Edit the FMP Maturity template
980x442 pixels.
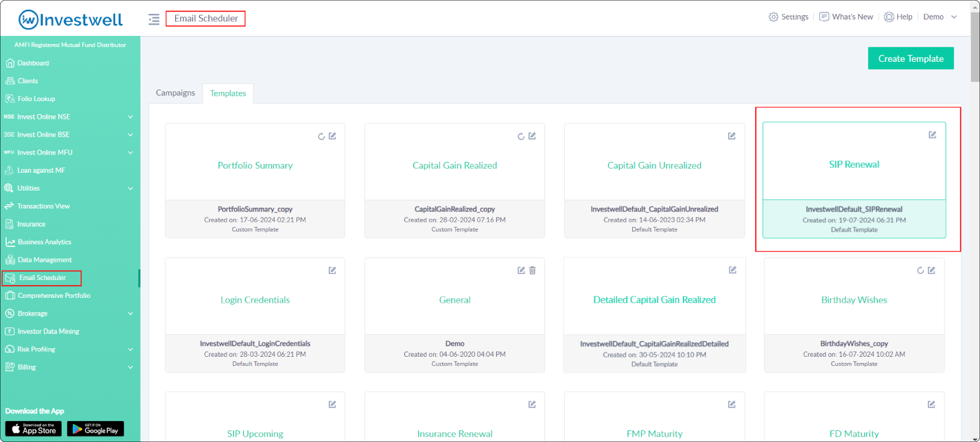pyautogui.click(x=732, y=405)
